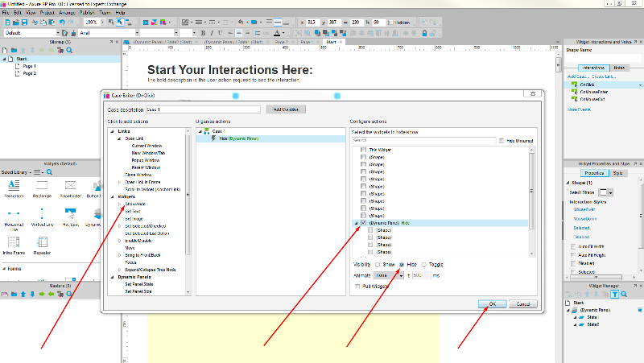Click the fill color paint bucket
This screenshot has width=644, height=363.
(241, 23)
